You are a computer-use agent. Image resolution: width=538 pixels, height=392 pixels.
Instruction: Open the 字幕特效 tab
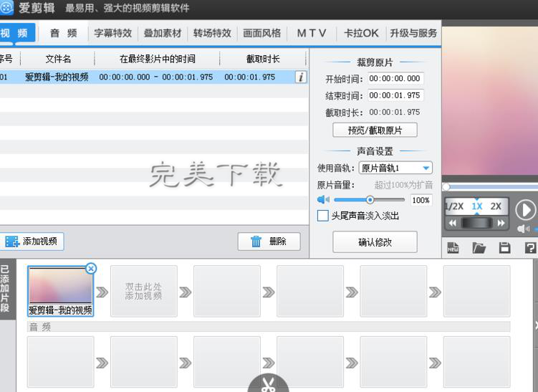pos(113,33)
